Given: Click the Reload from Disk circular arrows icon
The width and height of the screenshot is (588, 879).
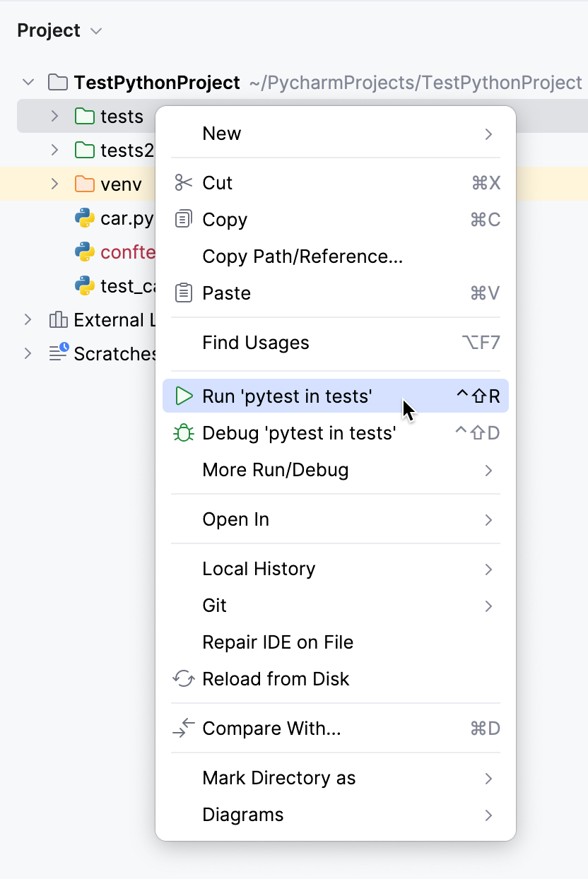Looking at the screenshot, I should 183,678.
